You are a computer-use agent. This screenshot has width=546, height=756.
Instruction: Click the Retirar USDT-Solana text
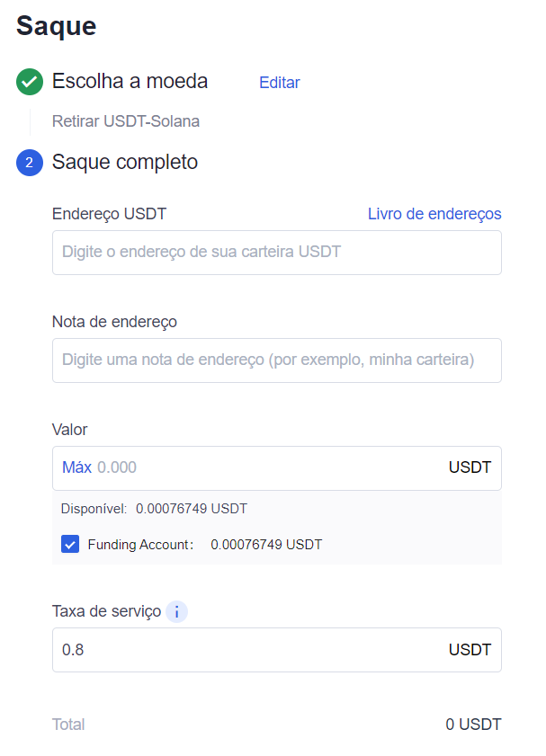126,121
